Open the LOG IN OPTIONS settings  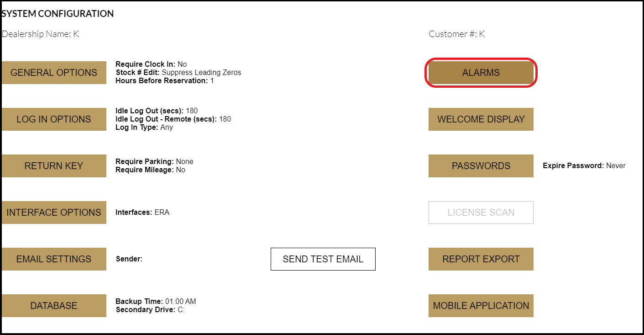(54, 119)
